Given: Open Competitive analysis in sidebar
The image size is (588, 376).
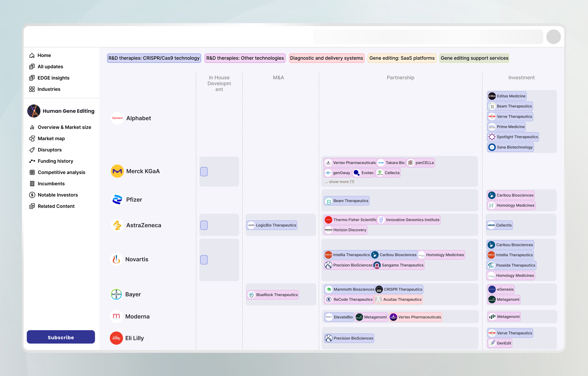Looking at the screenshot, I should click(x=61, y=172).
